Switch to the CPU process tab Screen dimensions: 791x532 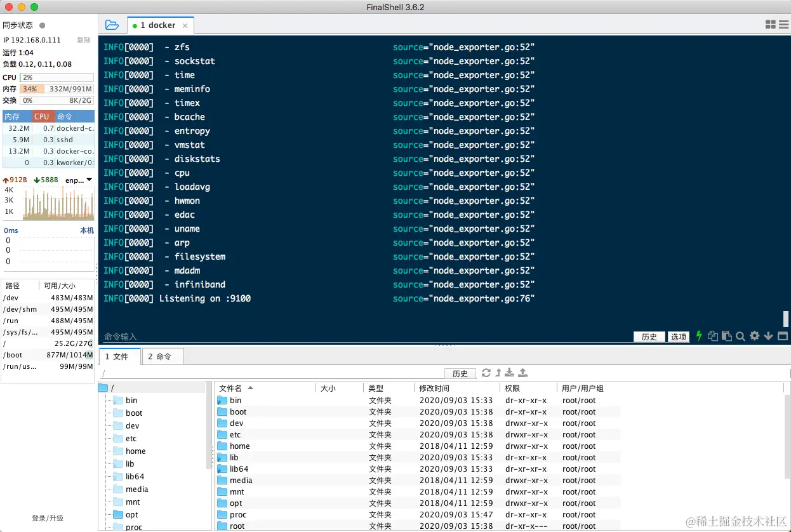[41, 116]
